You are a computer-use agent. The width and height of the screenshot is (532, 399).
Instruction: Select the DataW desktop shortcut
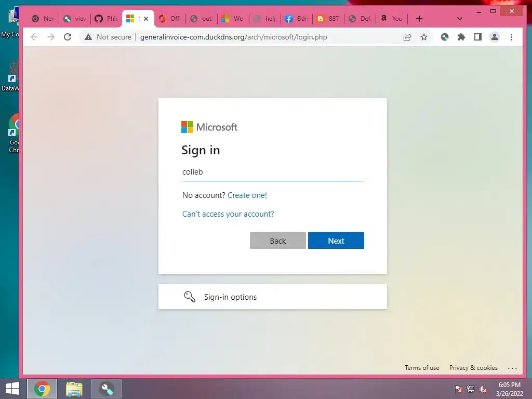[x=10, y=76]
